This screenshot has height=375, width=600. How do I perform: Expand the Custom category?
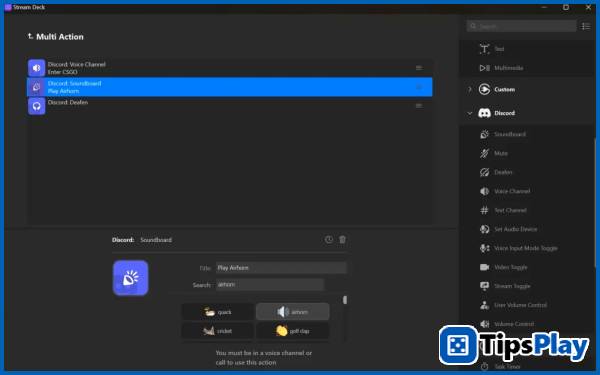click(470, 90)
